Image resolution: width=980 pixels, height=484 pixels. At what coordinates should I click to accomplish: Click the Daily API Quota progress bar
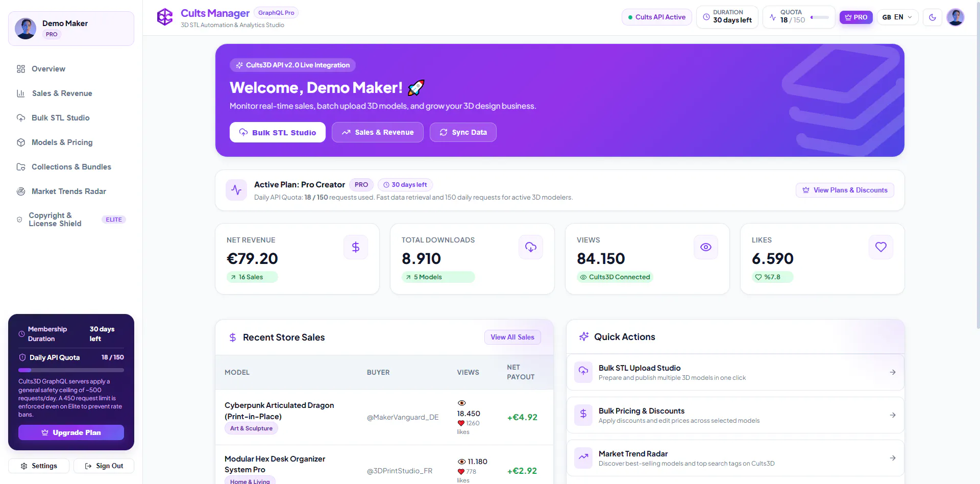tap(71, 370)
